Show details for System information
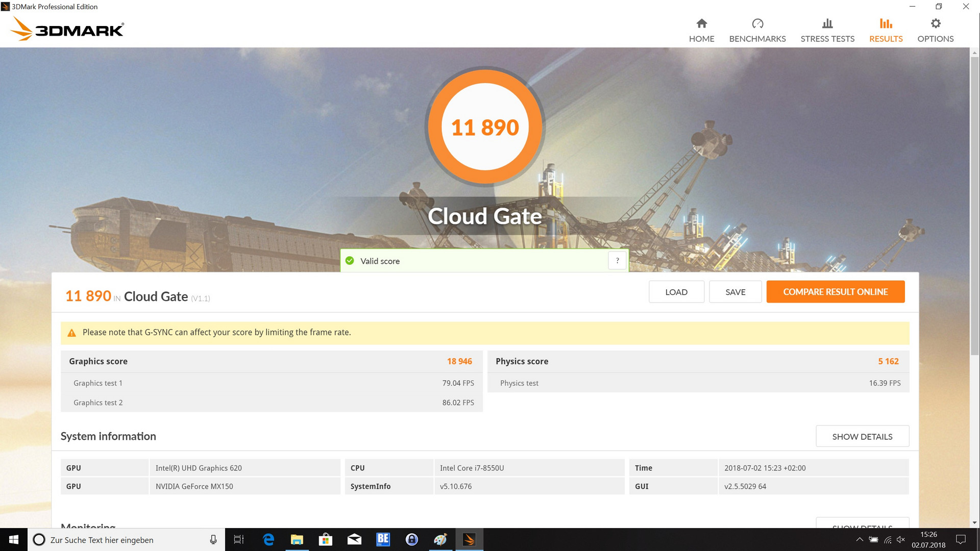Screen dimensions: 980x551 click(x=862, y=437)
